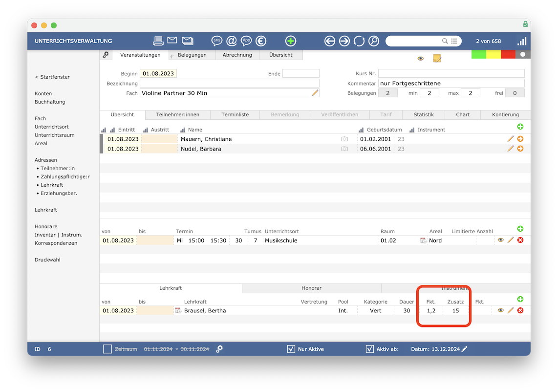Image resolution: width=558 pixels, height=392 pixels.
Task: Click the Euro billing icon
Action: point(261,41)
